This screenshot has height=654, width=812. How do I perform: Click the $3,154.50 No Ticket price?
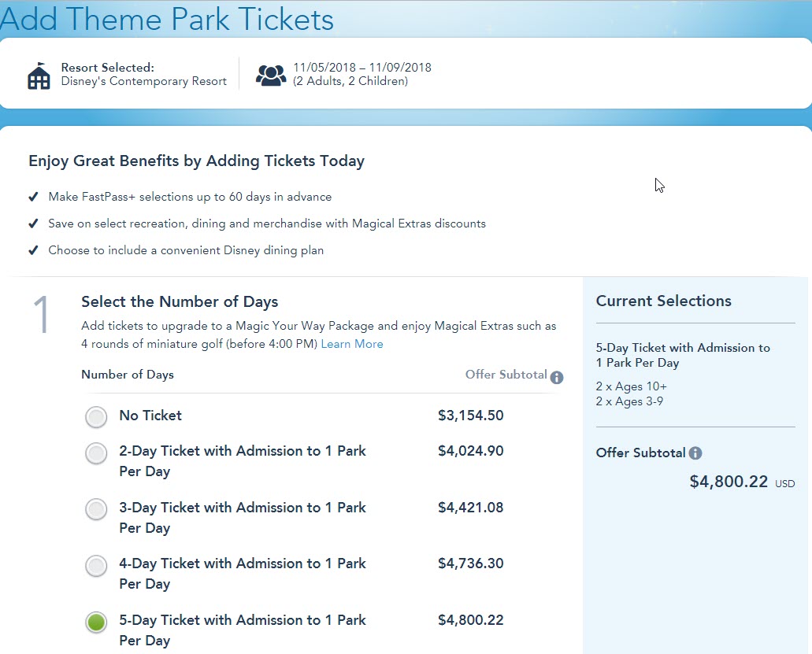471,416
